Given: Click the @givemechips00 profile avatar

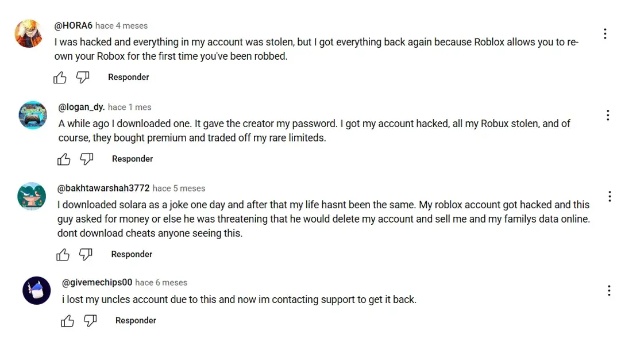Looking at the screenshot, I should pyautogui.click(x=37, y=290).
